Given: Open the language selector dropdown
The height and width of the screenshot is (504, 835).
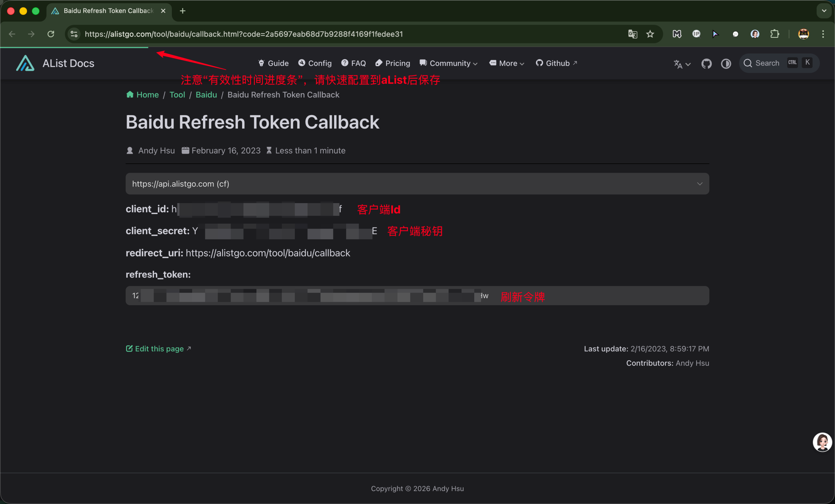Looking at the screenshot, I should [x=681, y=64].
